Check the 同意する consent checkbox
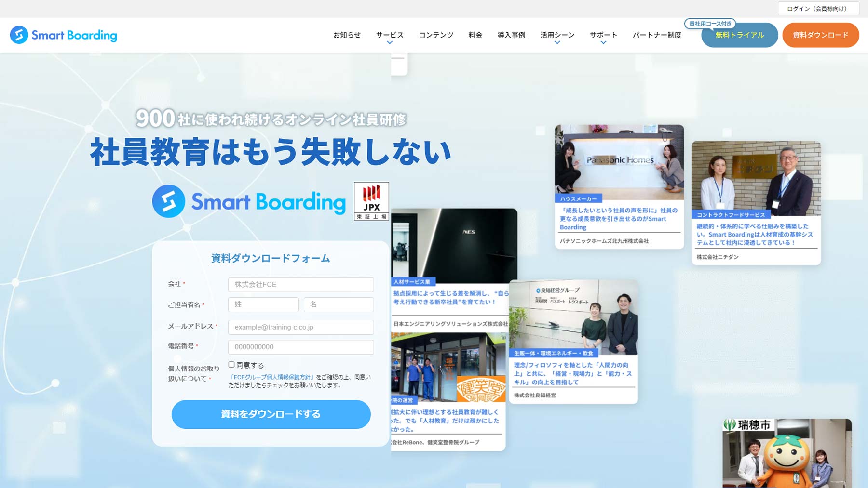 pos(231,365)
